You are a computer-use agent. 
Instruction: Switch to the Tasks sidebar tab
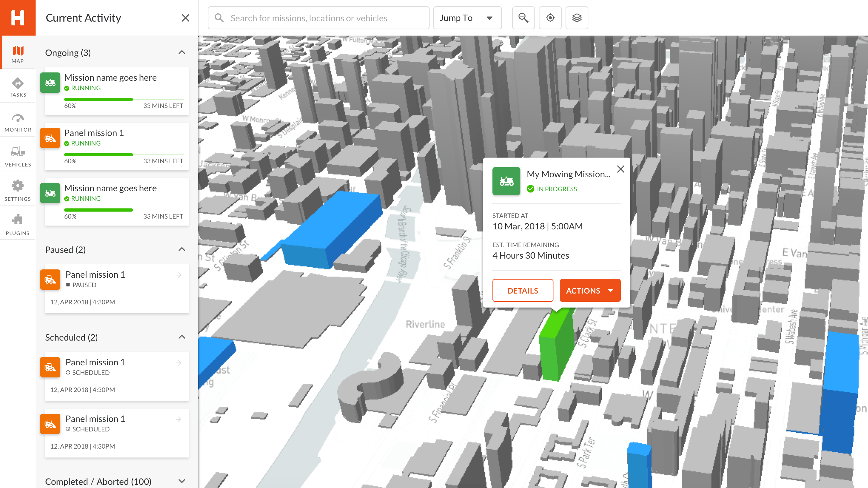[x=17, y=87]
